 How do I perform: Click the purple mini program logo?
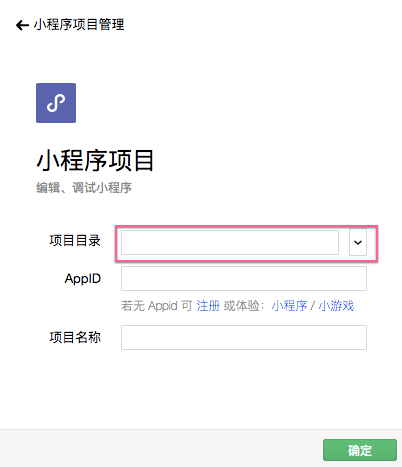(56, 103)
